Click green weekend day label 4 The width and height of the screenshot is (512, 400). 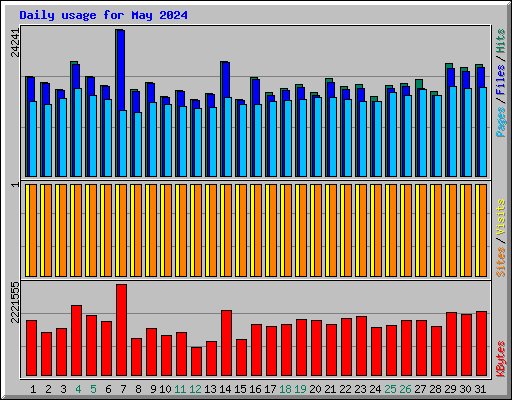point(78,389)
